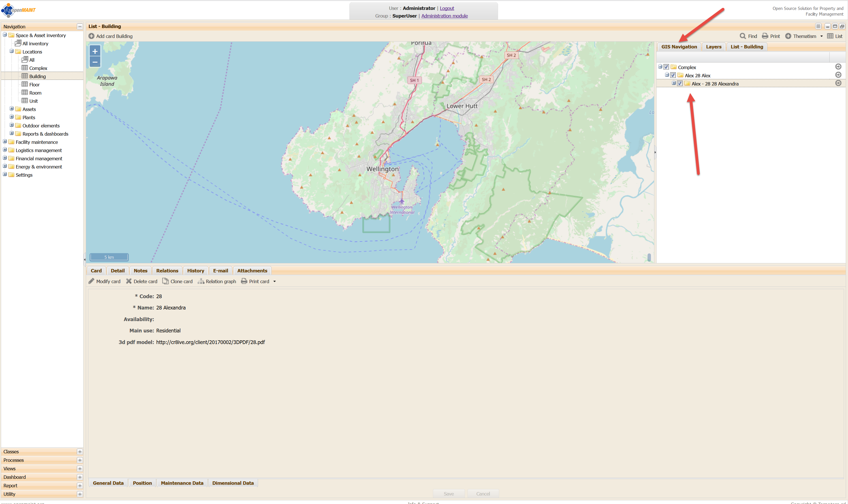Switch to the Layers tab
The width and height of the screenshot is (848, 504).
click(714, 47)
